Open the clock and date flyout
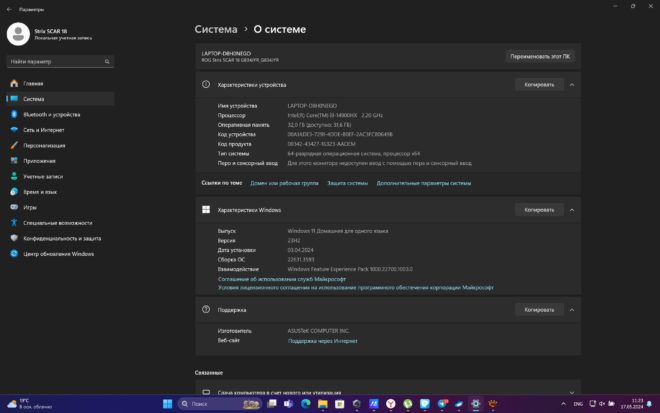Screen dimensions: 660x413 [632, 404]
